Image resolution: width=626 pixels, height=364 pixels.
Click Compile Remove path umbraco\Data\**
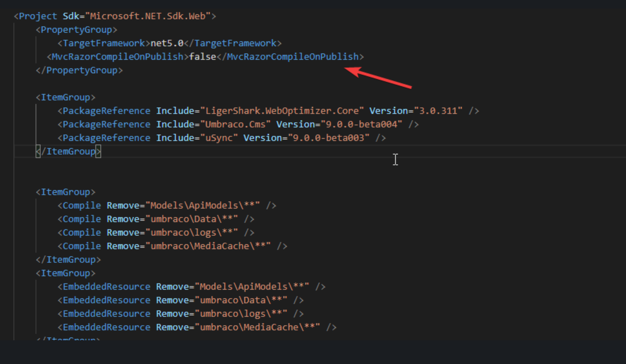click(194, 219)
